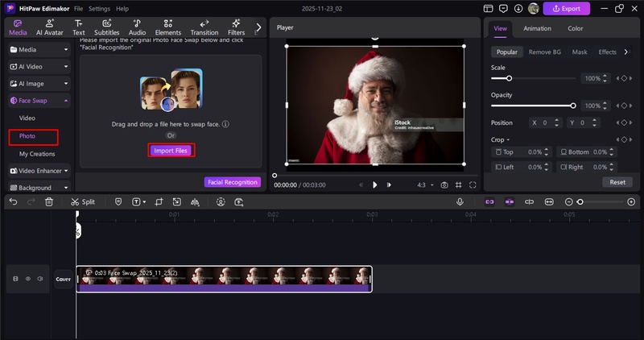Open the Settings menu
The width and height of the screenshot is (644, 340).
[99, 8]
